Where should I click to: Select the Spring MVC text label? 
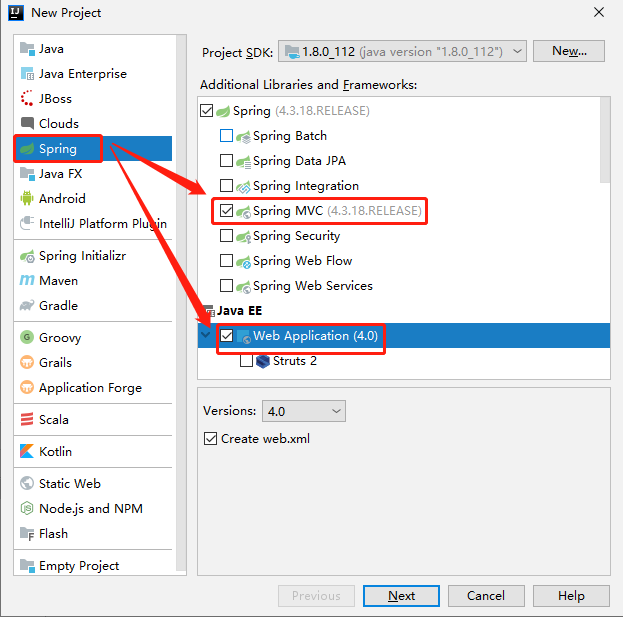pyautogui.click(x=288, y=211)
